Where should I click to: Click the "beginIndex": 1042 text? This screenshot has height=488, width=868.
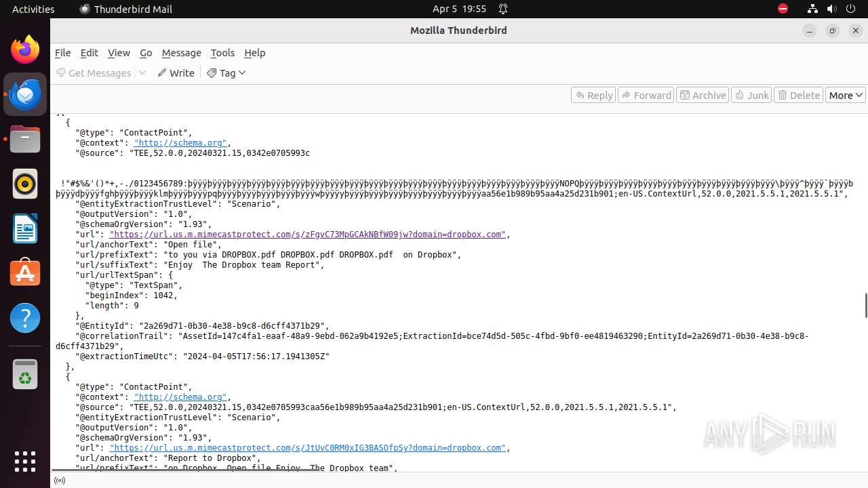point(132,296)
